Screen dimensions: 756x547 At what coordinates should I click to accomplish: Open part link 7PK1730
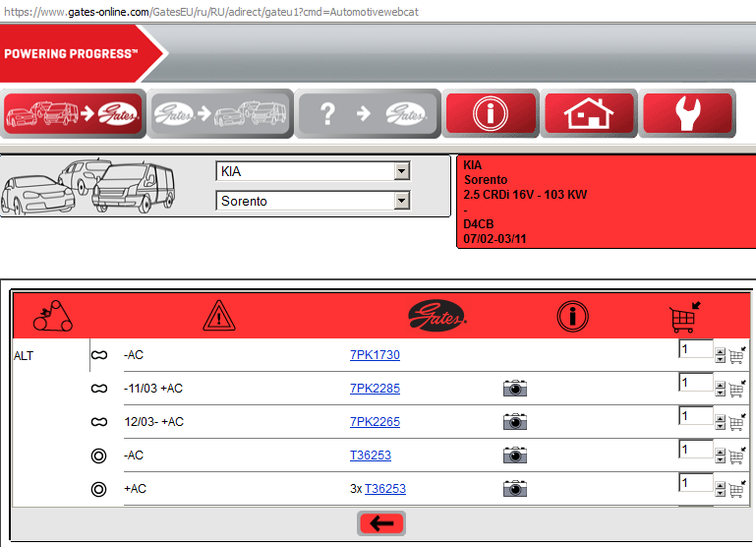(x=375, y=356)
